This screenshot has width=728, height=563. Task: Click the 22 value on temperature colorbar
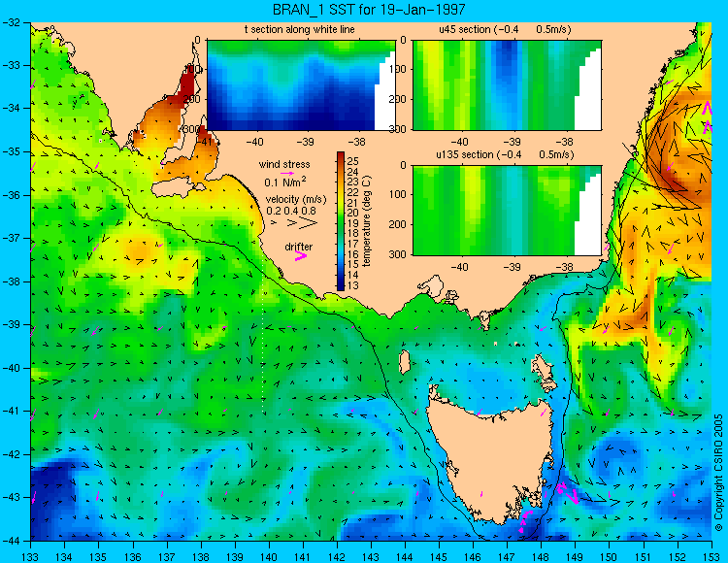(x=353, y=192)
